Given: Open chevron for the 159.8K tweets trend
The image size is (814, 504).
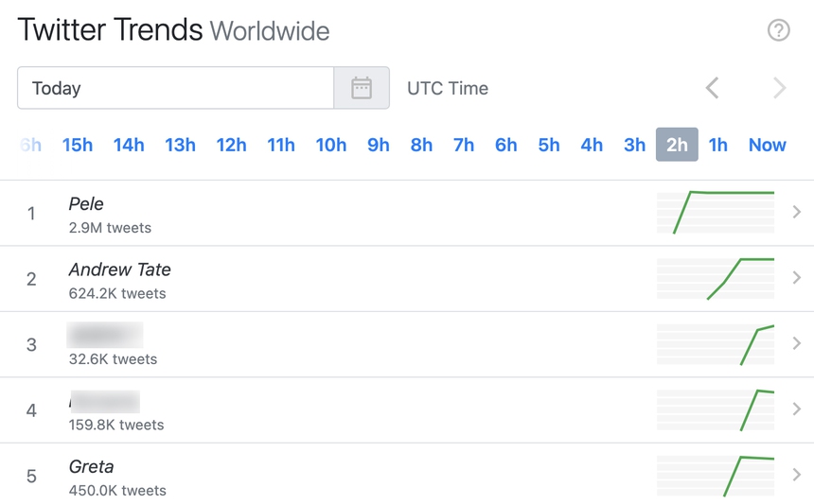Looking at the screenshot, I should [x=796, y=409].
